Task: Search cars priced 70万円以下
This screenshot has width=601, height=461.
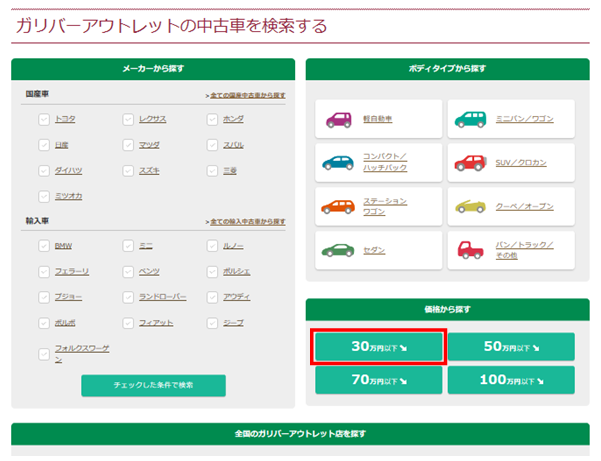Action: (x=379, y=380)
